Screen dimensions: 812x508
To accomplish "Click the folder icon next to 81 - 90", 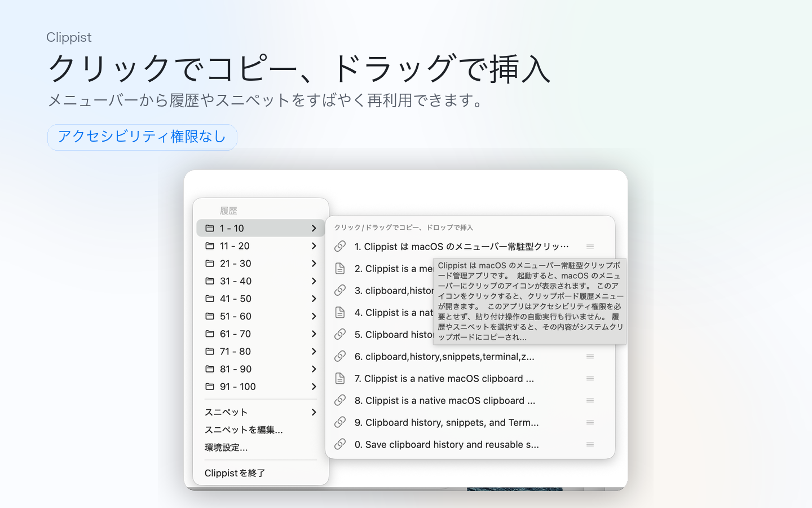I will pyautogui.click(x=210, y=369).
